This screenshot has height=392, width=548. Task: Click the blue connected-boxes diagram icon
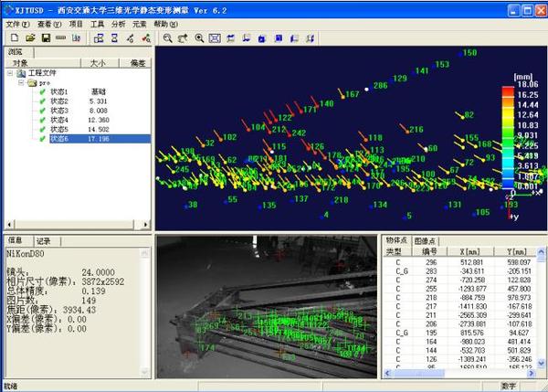(99, 38)
